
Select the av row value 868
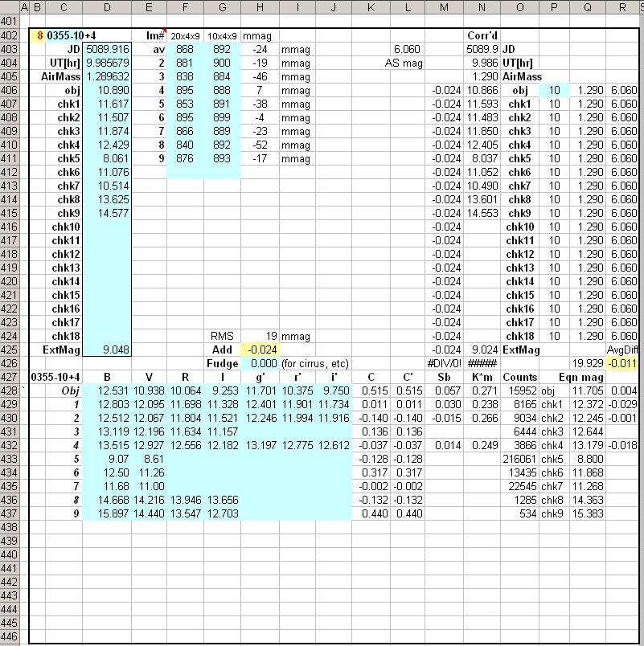[185, 50]
